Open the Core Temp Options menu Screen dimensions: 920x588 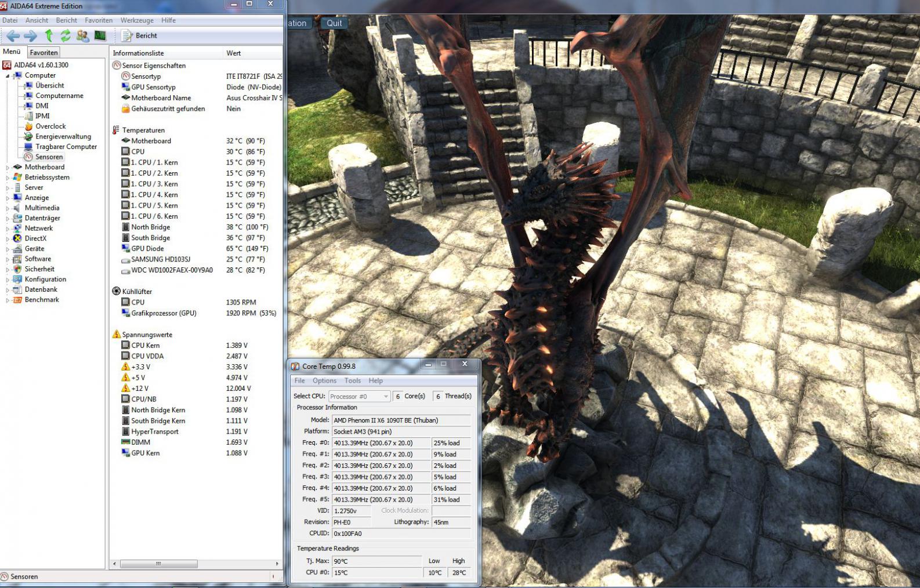pos(324,381)
